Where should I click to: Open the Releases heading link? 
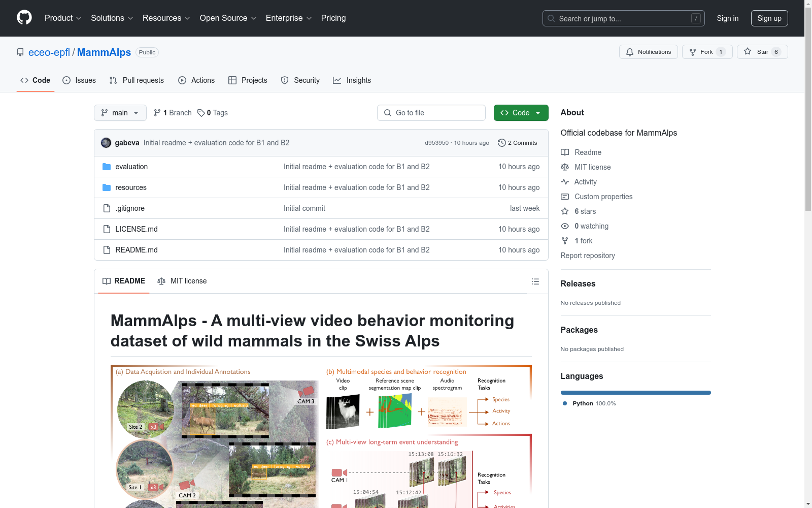coord(578,283)
